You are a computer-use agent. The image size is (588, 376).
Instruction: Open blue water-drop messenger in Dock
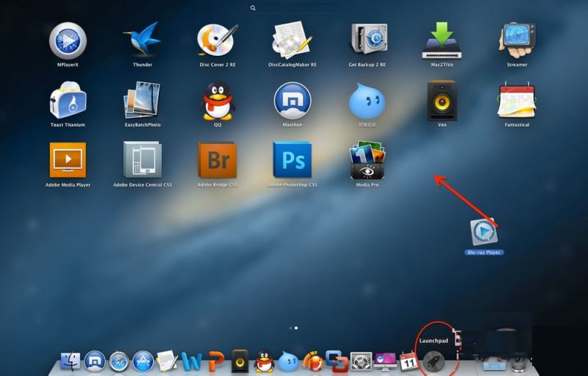pyautogui.click(x=288, y=361)
